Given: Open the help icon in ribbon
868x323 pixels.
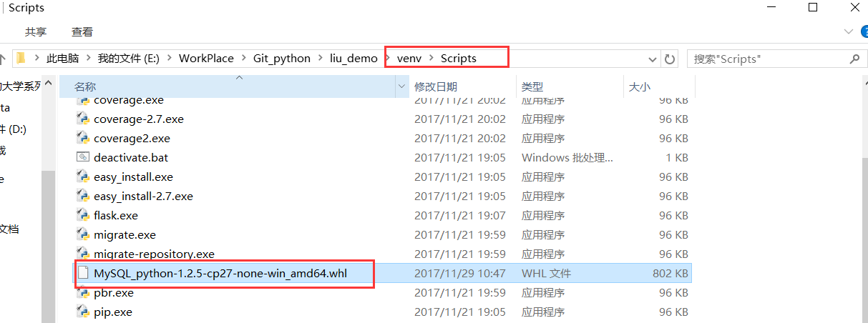Looking at the screenshot, I should point(864,31).
